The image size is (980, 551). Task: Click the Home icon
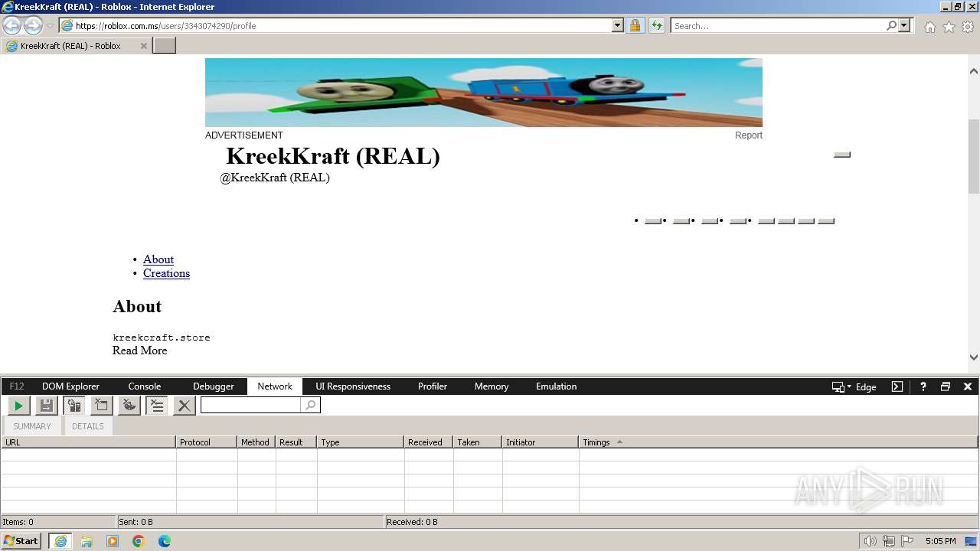click(x=929, y=27)
